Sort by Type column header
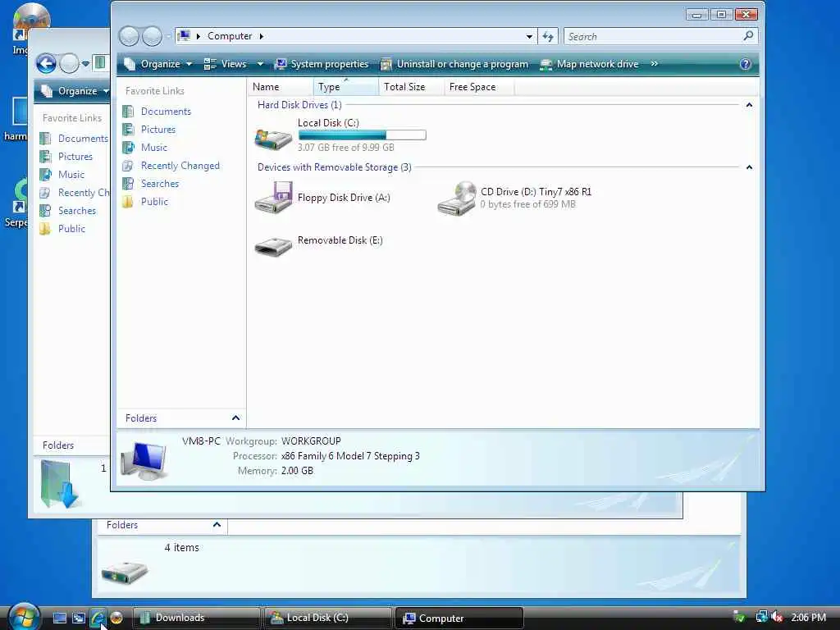The height and width of the screenshot is (630, 840). (x=345, y=87)
